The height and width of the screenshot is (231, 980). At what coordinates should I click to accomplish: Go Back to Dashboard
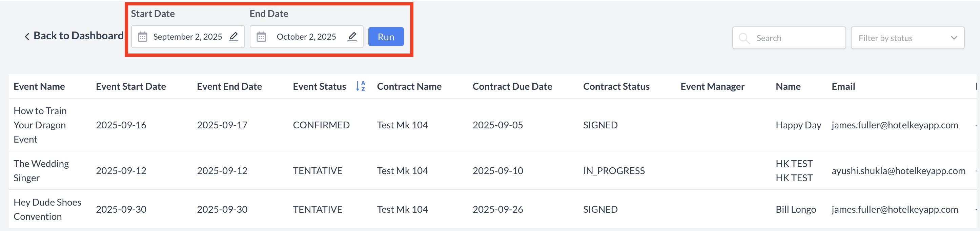pyautogui.click(x=78, y=36)
